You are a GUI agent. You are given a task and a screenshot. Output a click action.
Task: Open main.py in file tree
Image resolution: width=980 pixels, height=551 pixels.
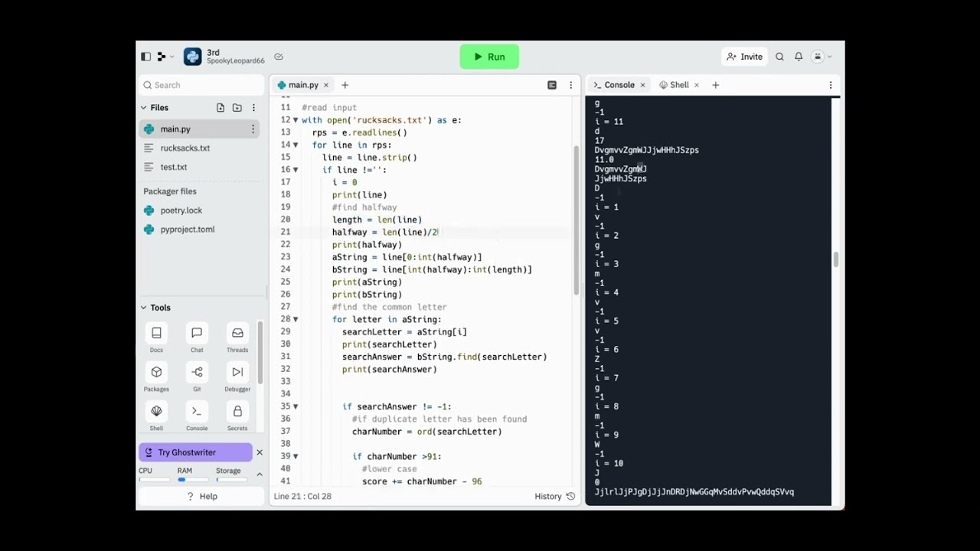[x=199, y=129]
